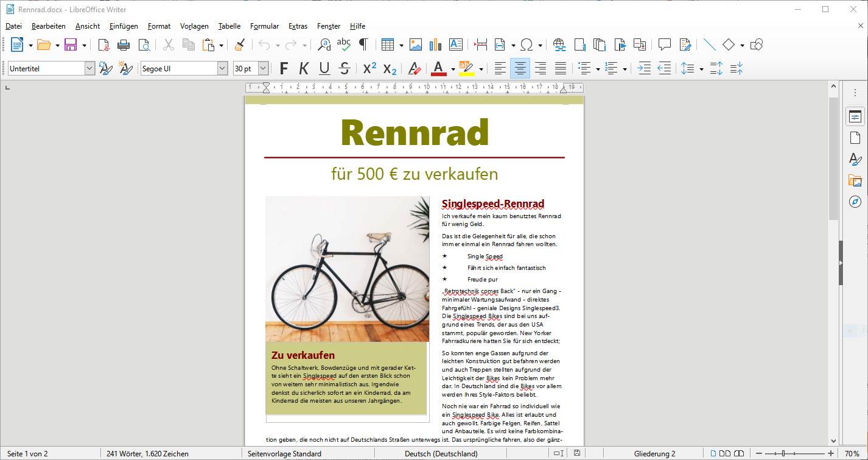Viewport: 868px width, 460px height.
Task: Open the Gallery panel in the sidebar
Action: tap(856, 180)
